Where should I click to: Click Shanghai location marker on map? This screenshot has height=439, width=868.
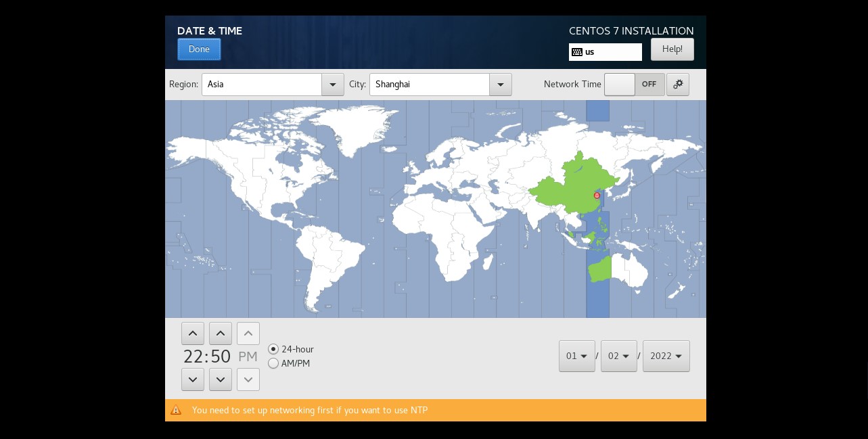[597, 196]
